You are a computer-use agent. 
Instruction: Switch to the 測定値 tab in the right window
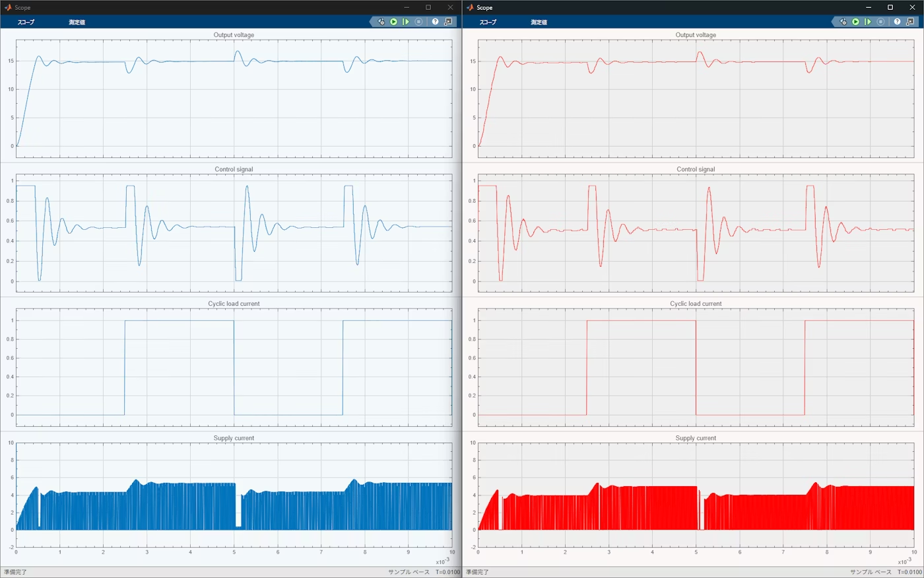[x=539, y=22]
